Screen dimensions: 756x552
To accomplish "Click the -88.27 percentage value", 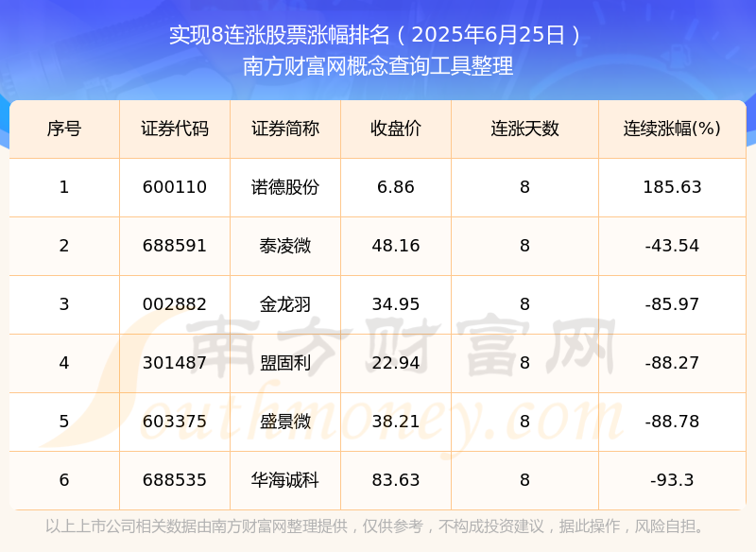I will pyautogui.click(x=672, y=363).
